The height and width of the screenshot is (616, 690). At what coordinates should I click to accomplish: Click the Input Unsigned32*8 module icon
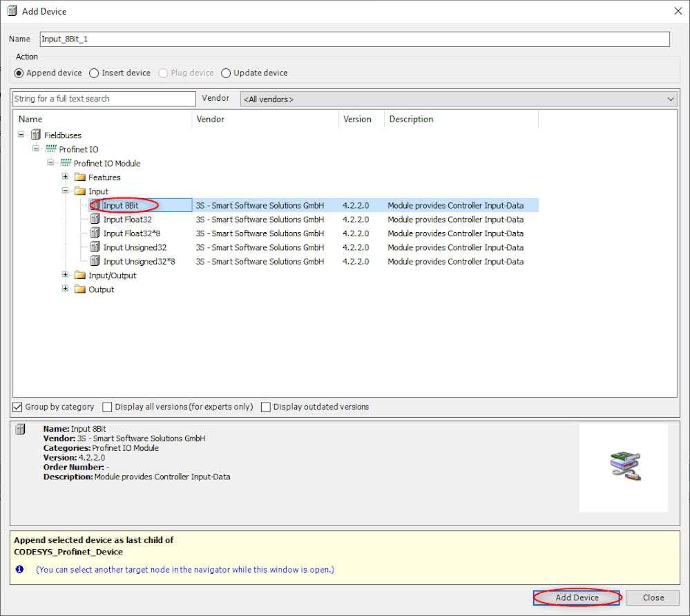(x=95, y=261)
